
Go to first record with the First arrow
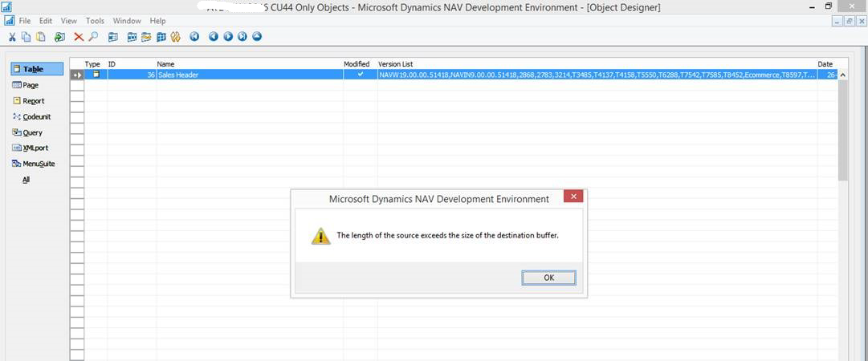194,37
